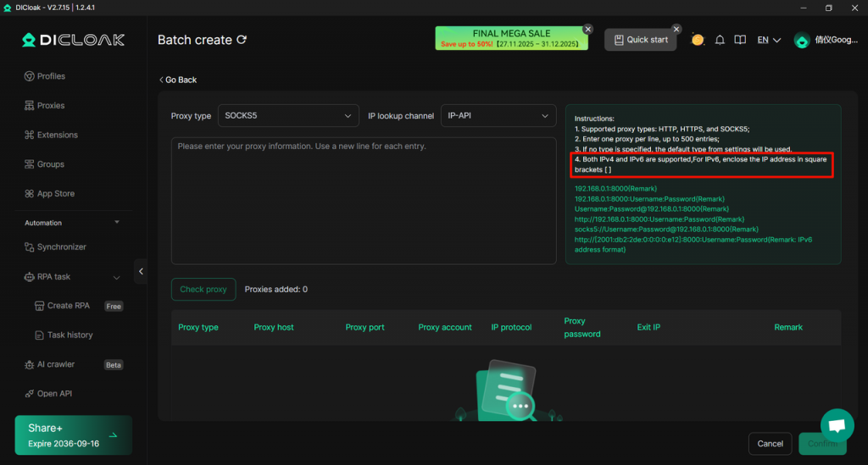The image size is (868, 465).
Task: Click the gold coin icon
Action: pos(698,40)
